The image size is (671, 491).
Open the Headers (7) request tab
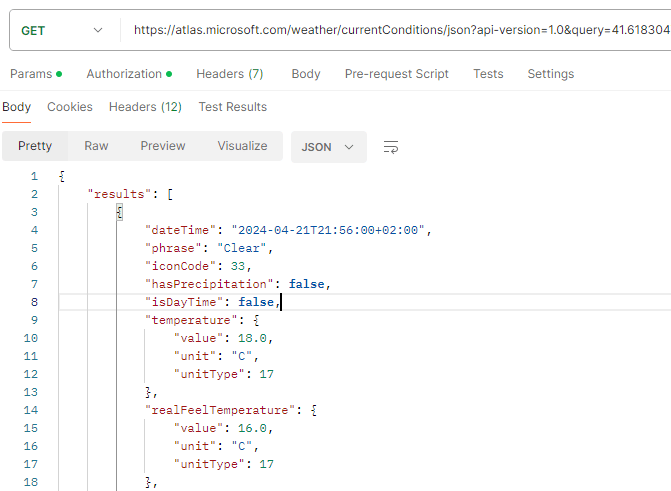pos(229,74)
